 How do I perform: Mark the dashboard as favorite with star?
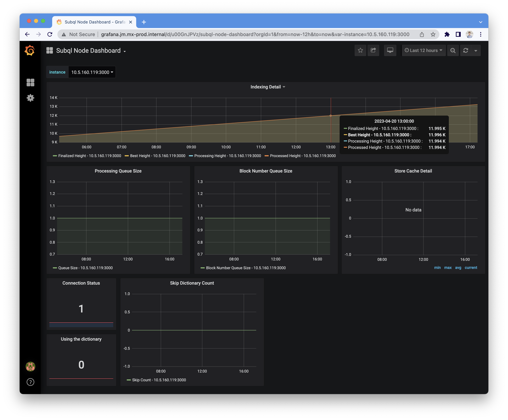click(360, 50)
